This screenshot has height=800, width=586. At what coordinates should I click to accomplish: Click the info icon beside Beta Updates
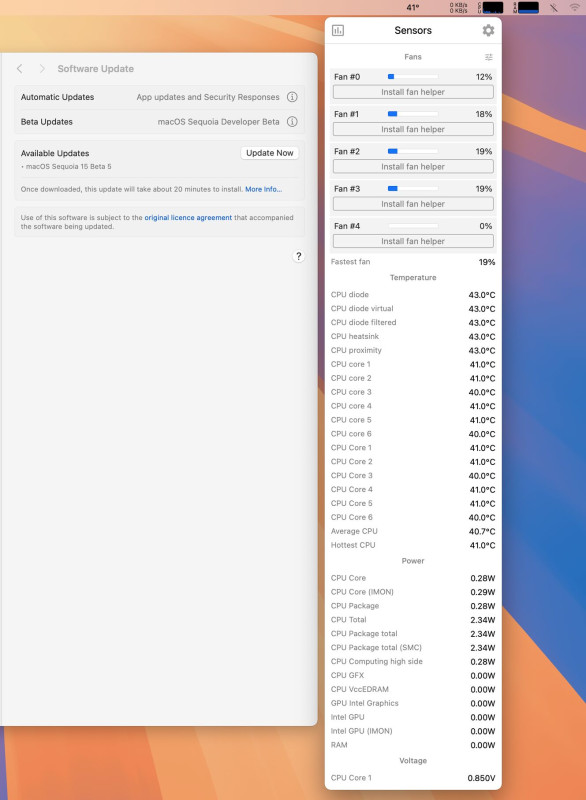coord(292,121)
